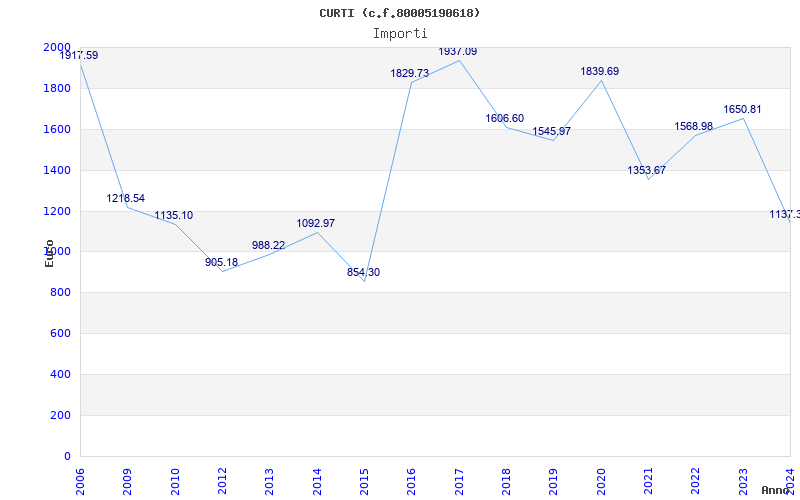Click y-axis value 200
Screen dimensions: 800x500
[60, 415]
